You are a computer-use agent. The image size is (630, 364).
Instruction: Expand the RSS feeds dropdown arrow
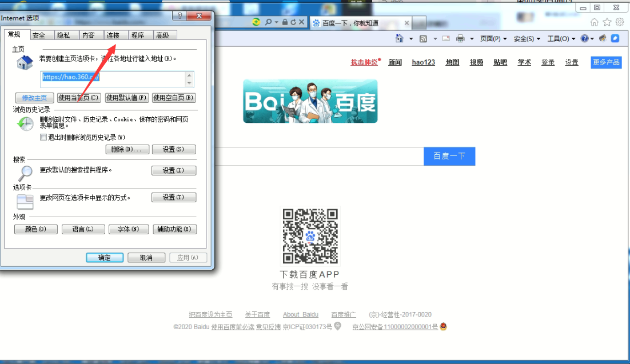[435, 39]
